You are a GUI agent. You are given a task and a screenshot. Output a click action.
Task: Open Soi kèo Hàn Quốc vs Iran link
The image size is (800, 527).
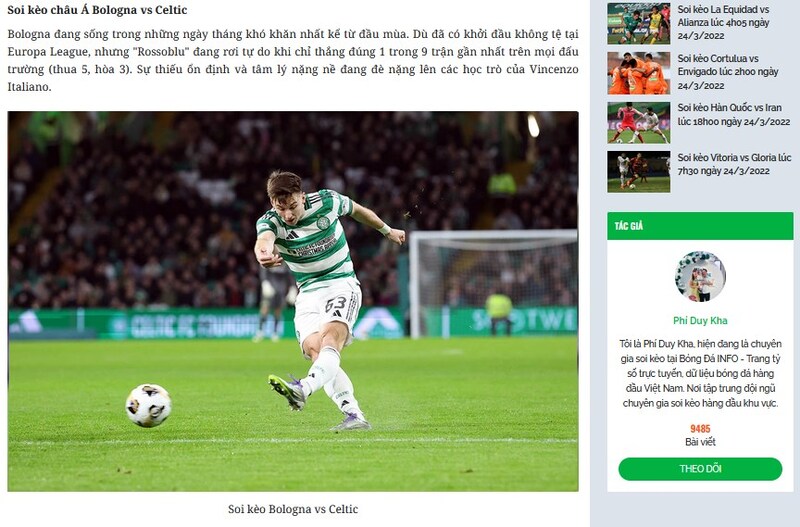pyautogui.click(x=734, y=114)
